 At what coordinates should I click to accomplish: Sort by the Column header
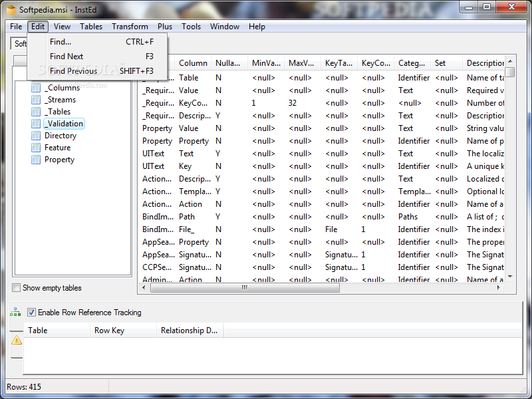tap(193, 63)
